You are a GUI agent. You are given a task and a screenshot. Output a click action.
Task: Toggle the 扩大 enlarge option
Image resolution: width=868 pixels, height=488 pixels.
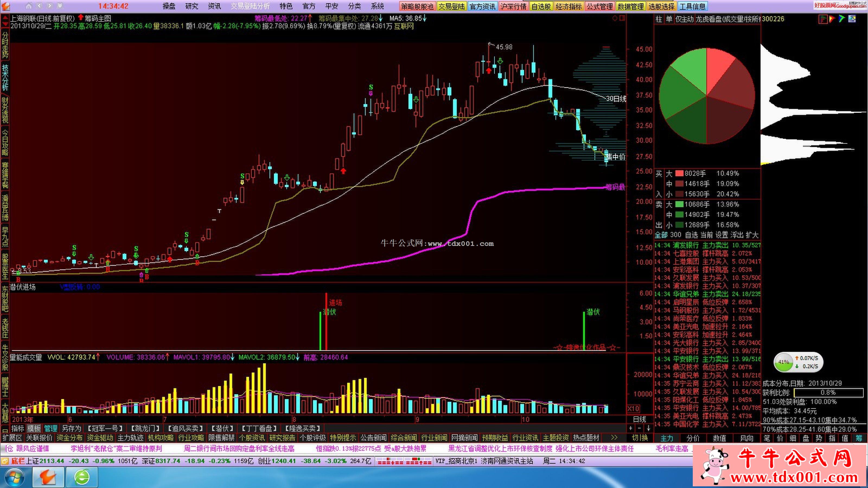(752, 235)
